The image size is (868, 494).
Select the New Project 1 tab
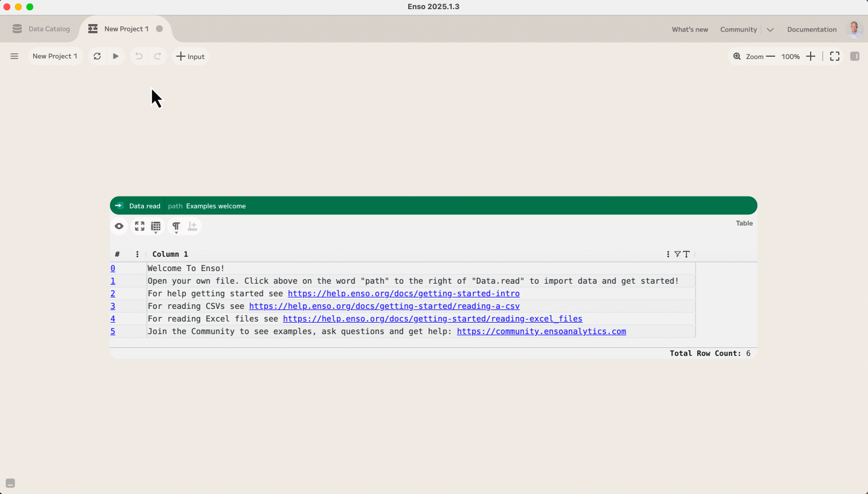click(x=126, y=29)
